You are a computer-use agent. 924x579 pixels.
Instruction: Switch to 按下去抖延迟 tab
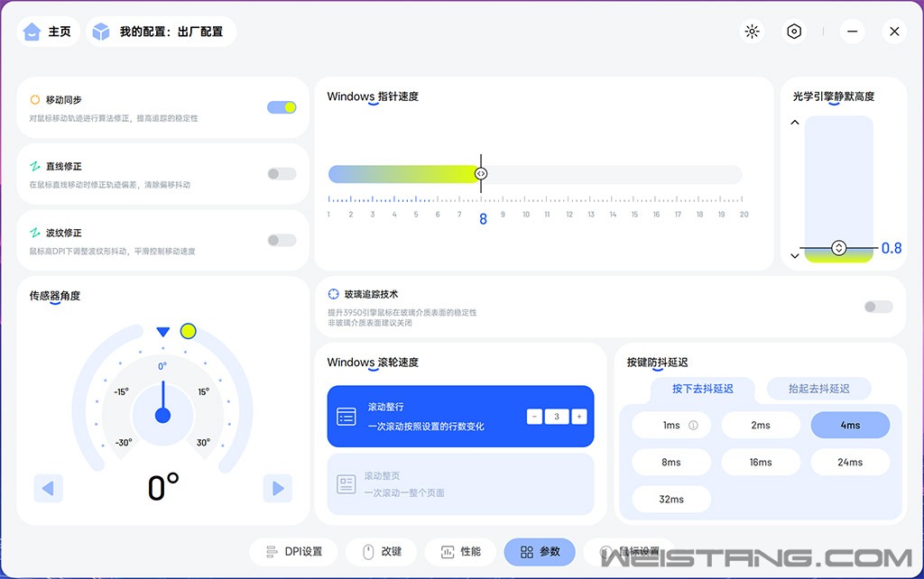click(702, 389)
